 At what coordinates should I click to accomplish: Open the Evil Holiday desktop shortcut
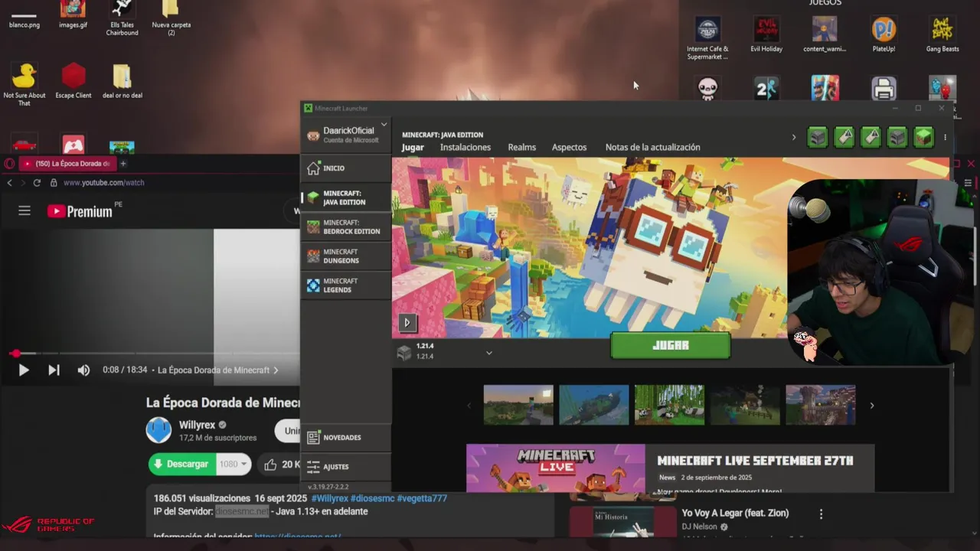pyautogui.click(x=766, y=34)
